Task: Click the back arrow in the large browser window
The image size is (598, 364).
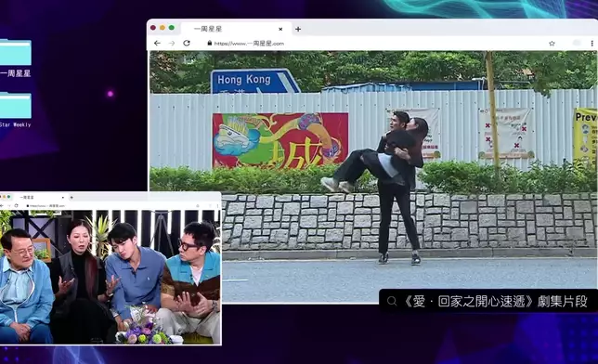Action: coord(157,43)
